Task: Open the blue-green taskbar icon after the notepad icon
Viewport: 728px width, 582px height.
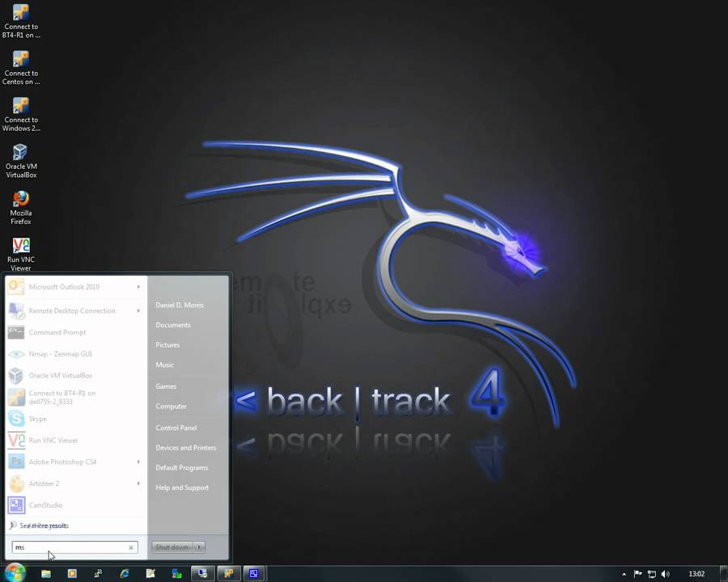Action: 176,574
